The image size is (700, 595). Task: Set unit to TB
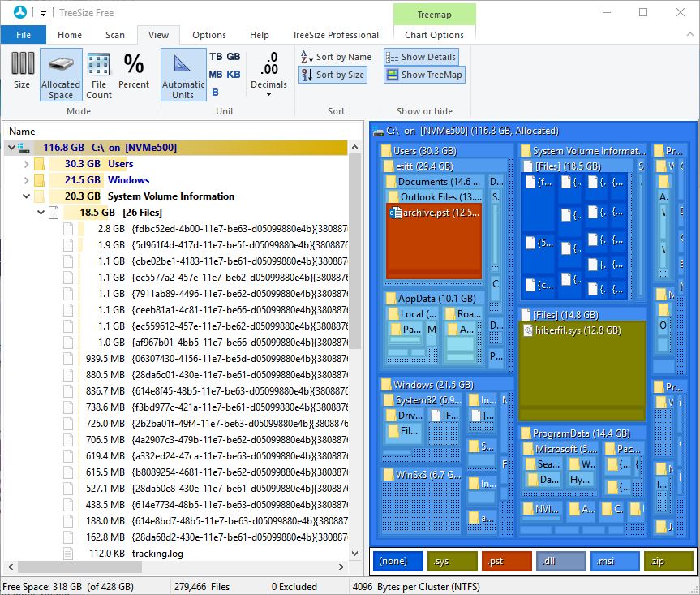point(216,57)
